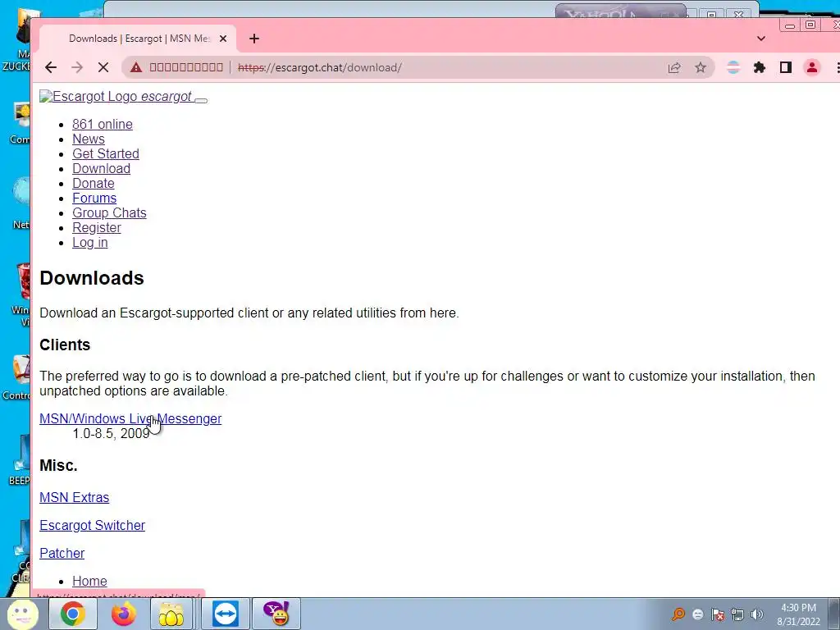The image size is (840, 630).
Task: Download Escargot Switcher
Action: pos(92,526)
